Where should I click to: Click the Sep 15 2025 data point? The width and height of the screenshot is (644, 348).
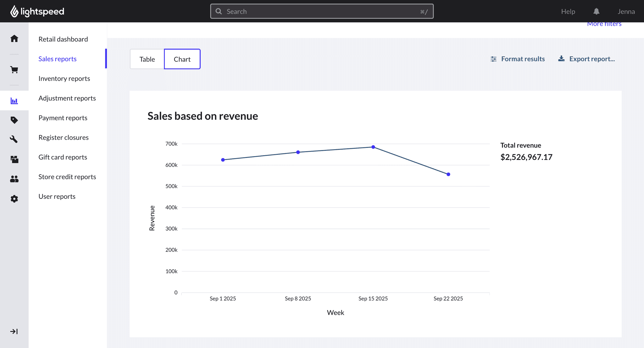(373, 147)
